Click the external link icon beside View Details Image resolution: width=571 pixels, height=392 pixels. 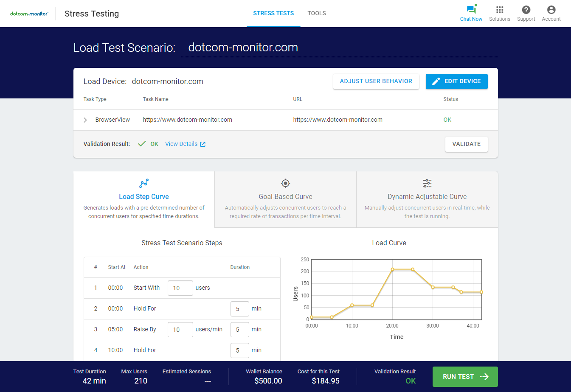[x=203, y=144]
